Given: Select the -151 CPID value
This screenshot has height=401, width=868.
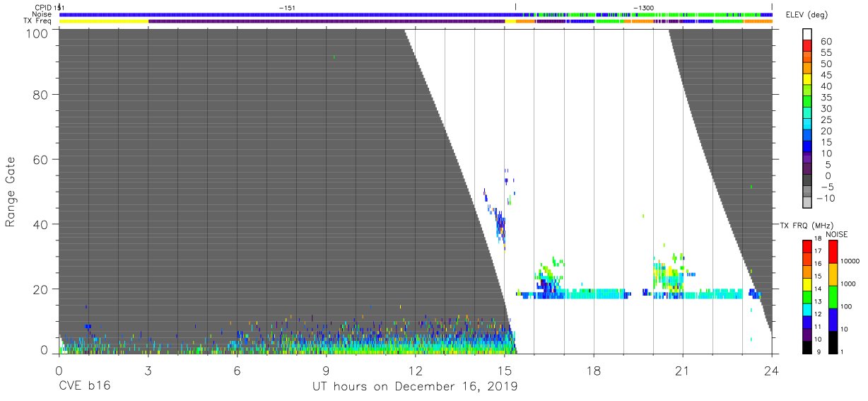Looking at the screenshot, I should [287, 7].
